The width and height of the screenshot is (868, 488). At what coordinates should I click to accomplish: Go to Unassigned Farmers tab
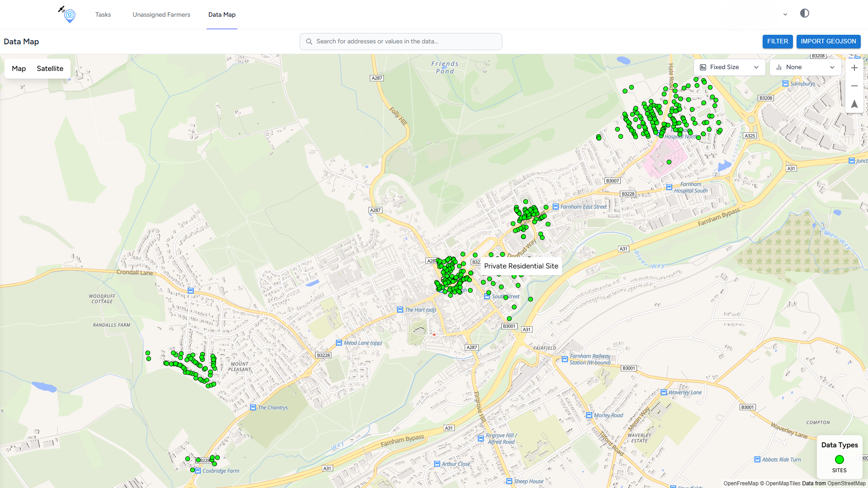[x=161, y=14]
